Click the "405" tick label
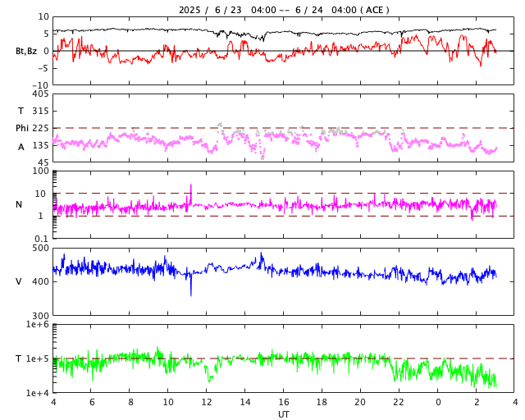Screen dimensions: 525x420 coord(40,94)
